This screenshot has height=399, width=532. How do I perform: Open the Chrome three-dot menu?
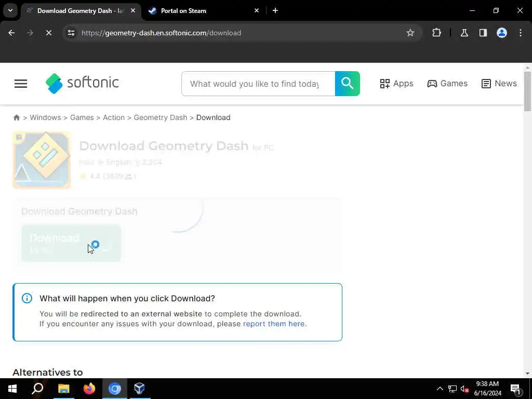pyautogui.click(x=521, y=33)
